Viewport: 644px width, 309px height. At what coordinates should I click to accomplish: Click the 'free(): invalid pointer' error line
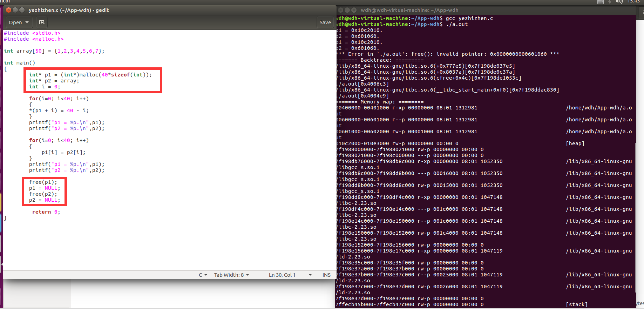(x=448, y=54)
